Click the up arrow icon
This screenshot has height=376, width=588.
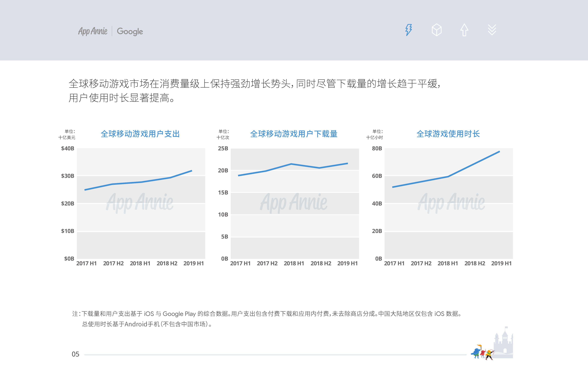point(464,30)
